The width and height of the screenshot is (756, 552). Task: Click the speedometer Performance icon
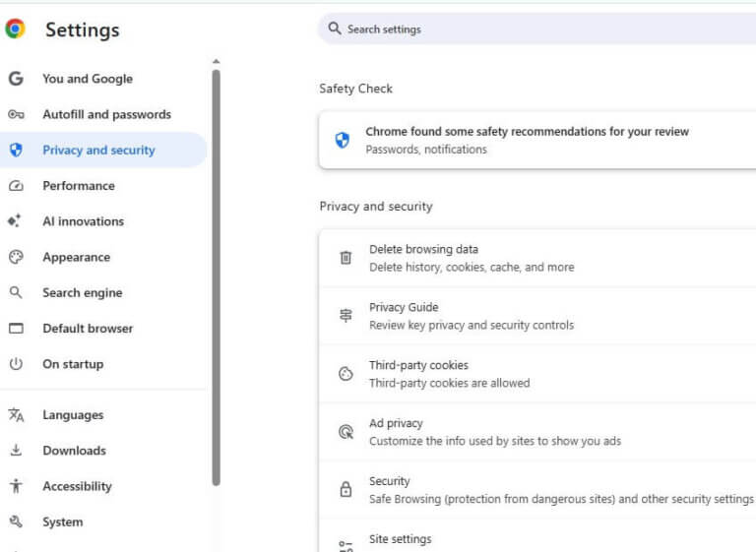tap(16, 186)
